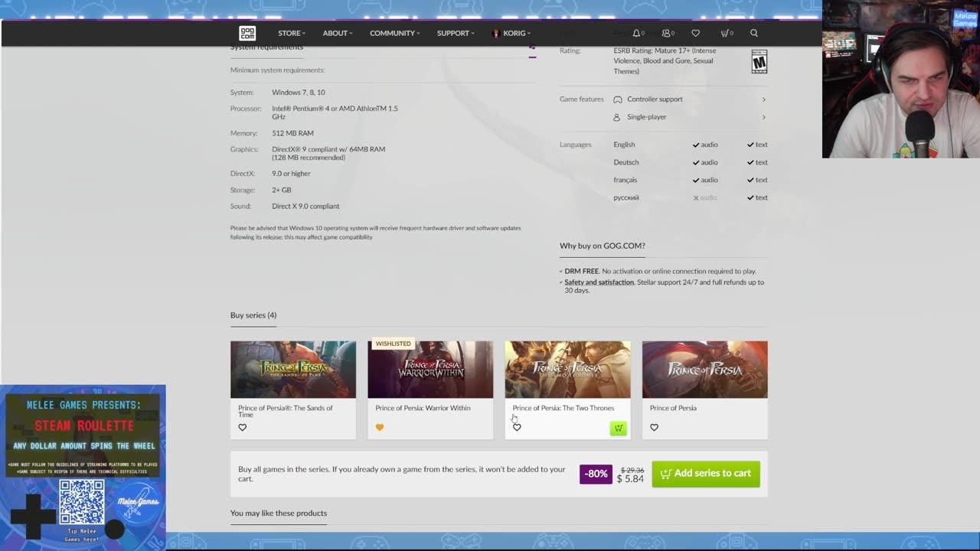
Task: Open The Two Thrones cover thumbnail
Action: 567,370
